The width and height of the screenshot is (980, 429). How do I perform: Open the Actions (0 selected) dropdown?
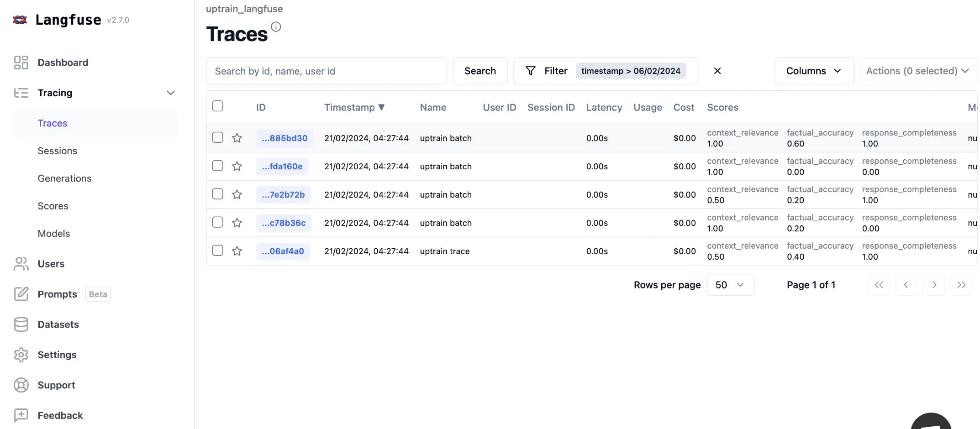tap(918, 71)
